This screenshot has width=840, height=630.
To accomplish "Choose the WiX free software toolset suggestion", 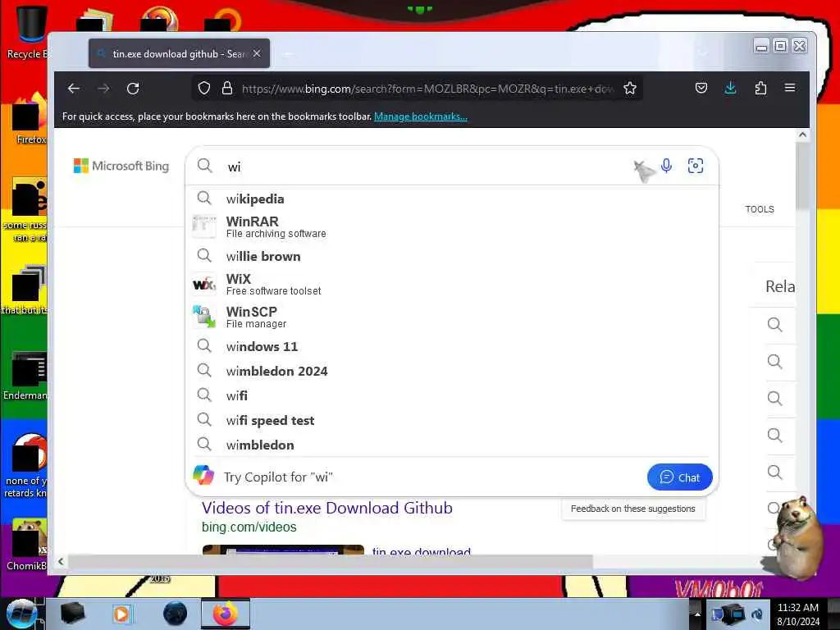I will tap(451, 285).
